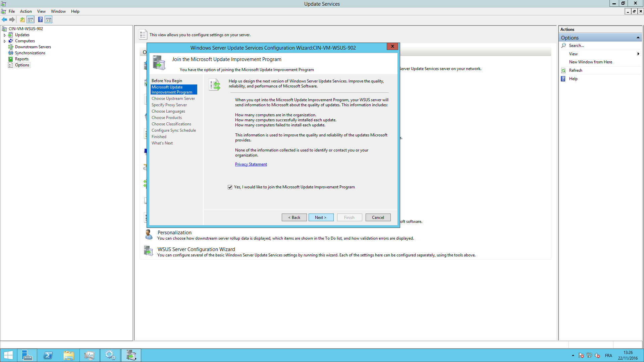Expand the Updates tree node
Viewport: 644px width, 362px height.
pos(5,35)
